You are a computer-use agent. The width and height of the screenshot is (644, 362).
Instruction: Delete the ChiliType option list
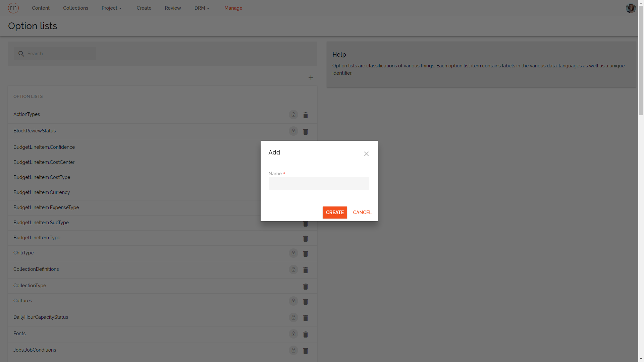coord(306,254)
